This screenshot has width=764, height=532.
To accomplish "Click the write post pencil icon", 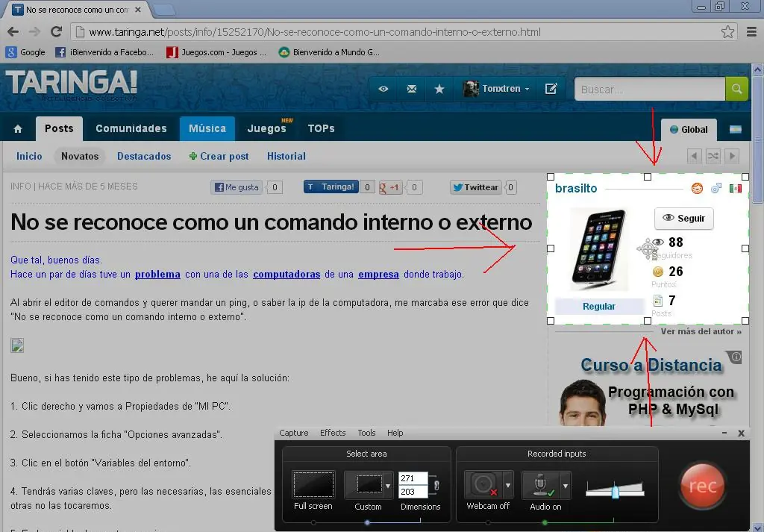I will click(x=551, y=89).
